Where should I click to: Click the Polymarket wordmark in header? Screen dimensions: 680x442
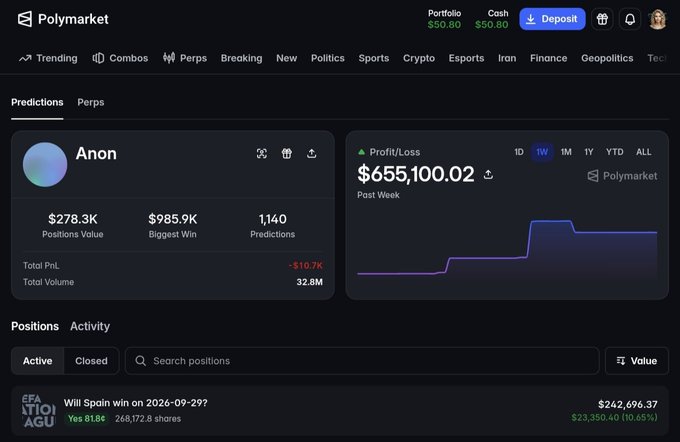pos(73,19)
